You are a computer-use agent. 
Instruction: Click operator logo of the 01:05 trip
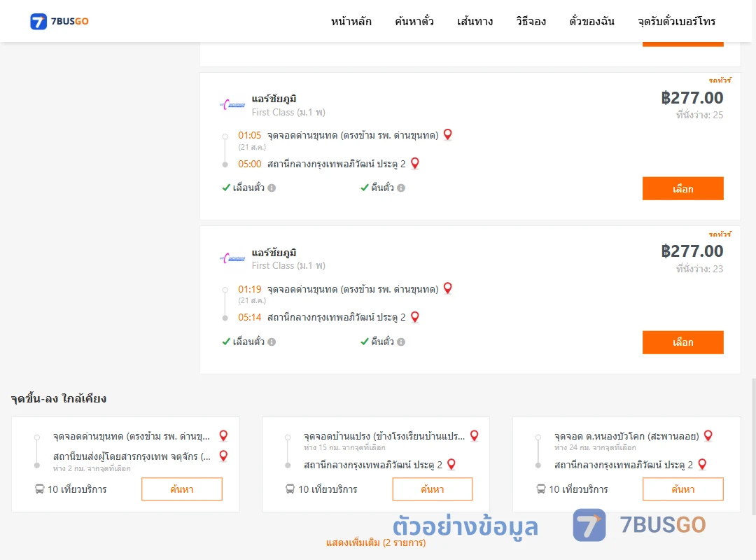(232, 104)
